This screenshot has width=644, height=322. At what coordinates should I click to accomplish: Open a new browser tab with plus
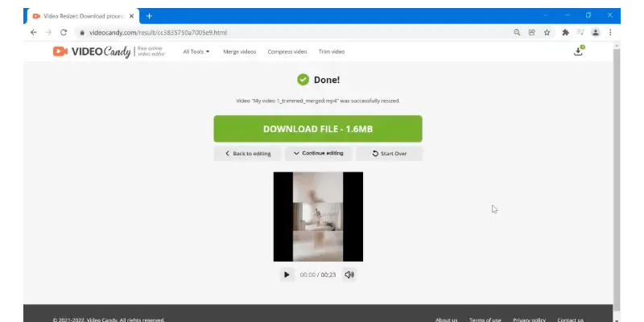click(x=149, y=16)
